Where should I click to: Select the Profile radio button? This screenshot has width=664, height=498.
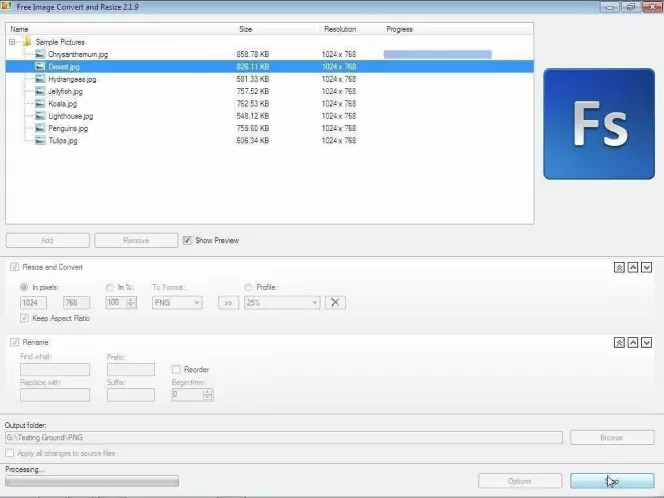coord(248,287)
